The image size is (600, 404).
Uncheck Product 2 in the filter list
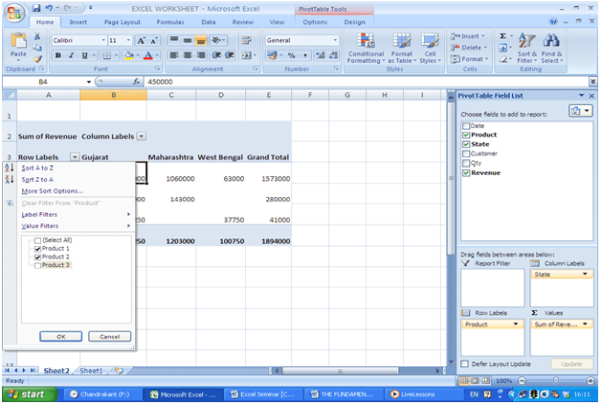click(x=38, y=257)
